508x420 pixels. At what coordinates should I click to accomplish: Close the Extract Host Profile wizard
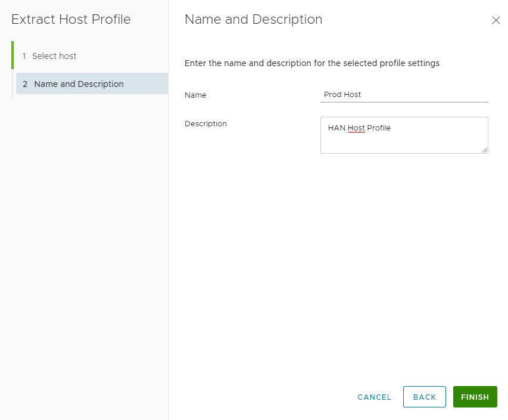tap(495, 20)
